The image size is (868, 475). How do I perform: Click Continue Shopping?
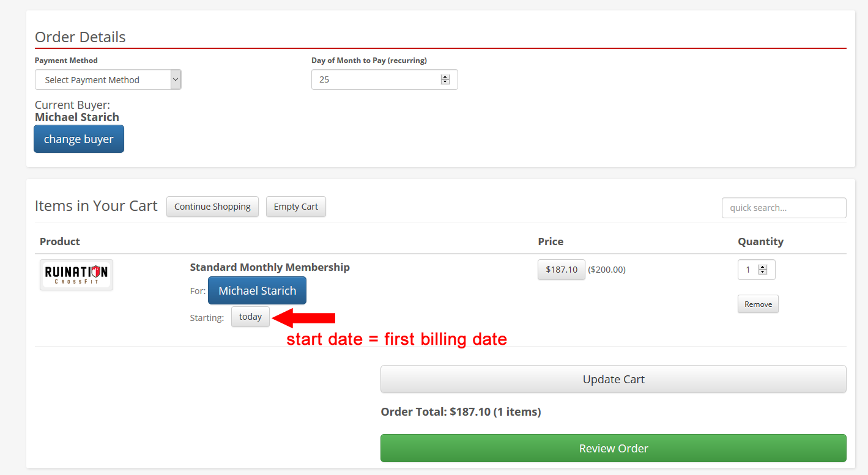tap(212, 207)
